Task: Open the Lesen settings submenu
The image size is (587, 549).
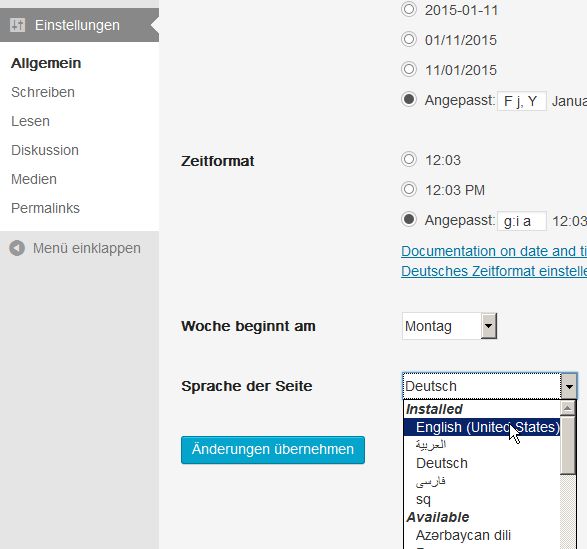Action: coord(30,121)
